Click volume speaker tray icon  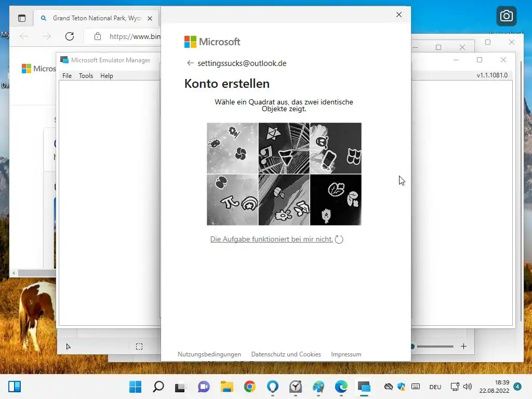[468, 387]
